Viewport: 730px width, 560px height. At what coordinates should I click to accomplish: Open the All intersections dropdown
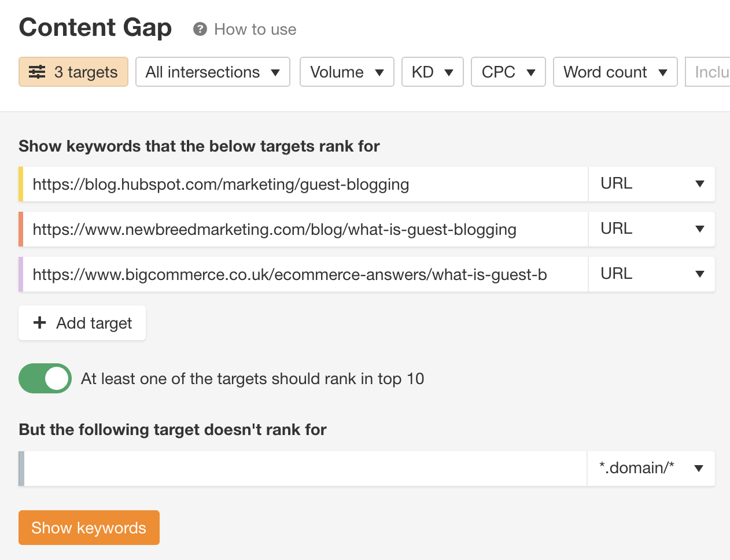pyautogui.click(x=212, y=72)
